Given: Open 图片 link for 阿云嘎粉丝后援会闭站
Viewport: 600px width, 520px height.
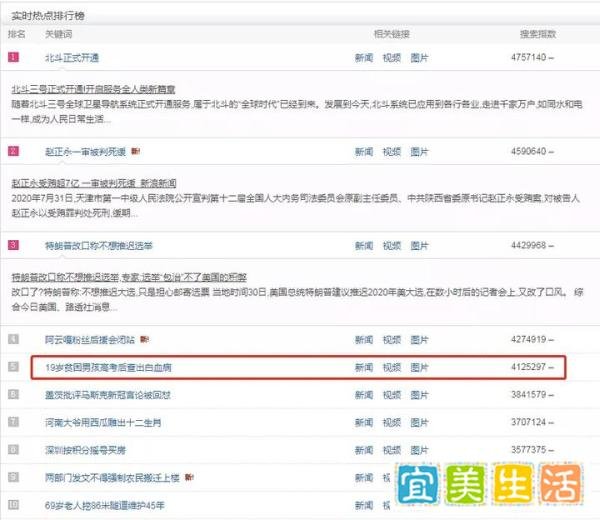Looking at the screenshot, I should tap(419, 340).
